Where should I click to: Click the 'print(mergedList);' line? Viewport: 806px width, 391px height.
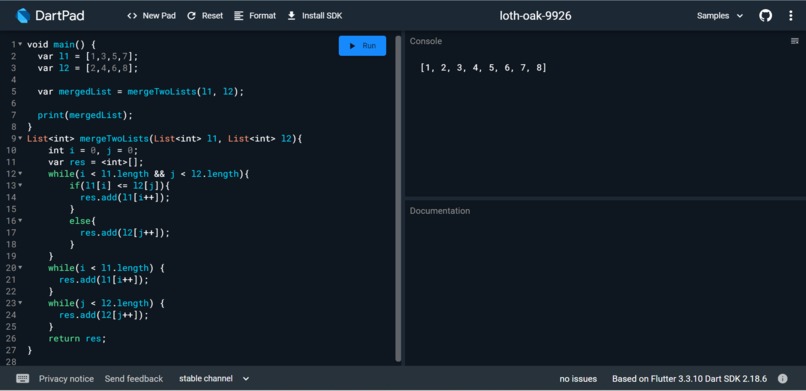[x=85, y=115]
